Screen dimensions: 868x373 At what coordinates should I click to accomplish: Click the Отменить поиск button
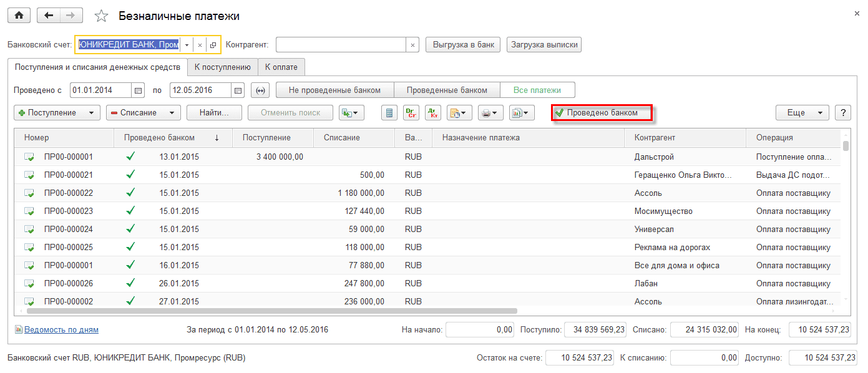click(290, 113)
